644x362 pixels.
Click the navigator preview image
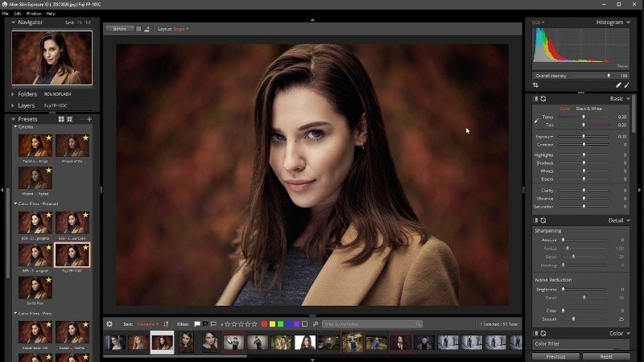(52, 58)
